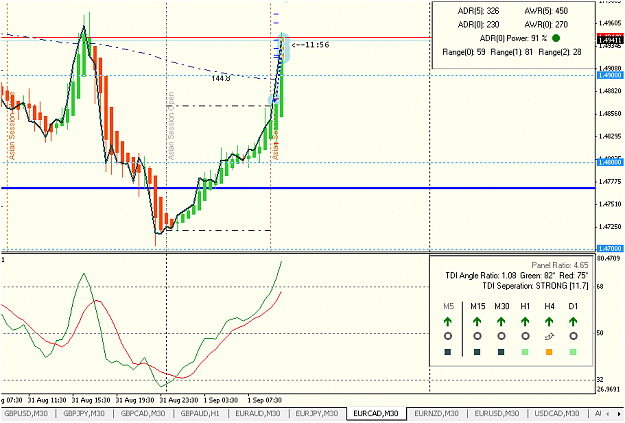Click the current price label 1.49411
The height and width of the screenshot is (423, 625).
610,40
